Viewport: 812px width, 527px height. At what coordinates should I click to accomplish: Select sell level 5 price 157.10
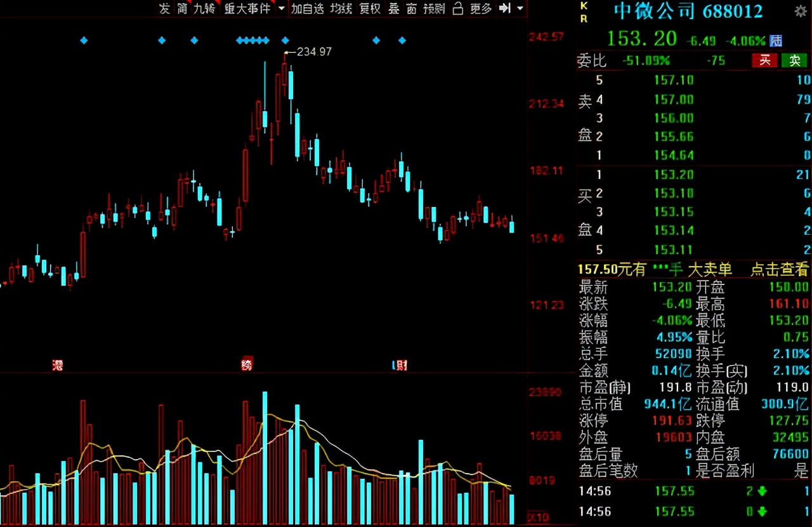(674, 80)
